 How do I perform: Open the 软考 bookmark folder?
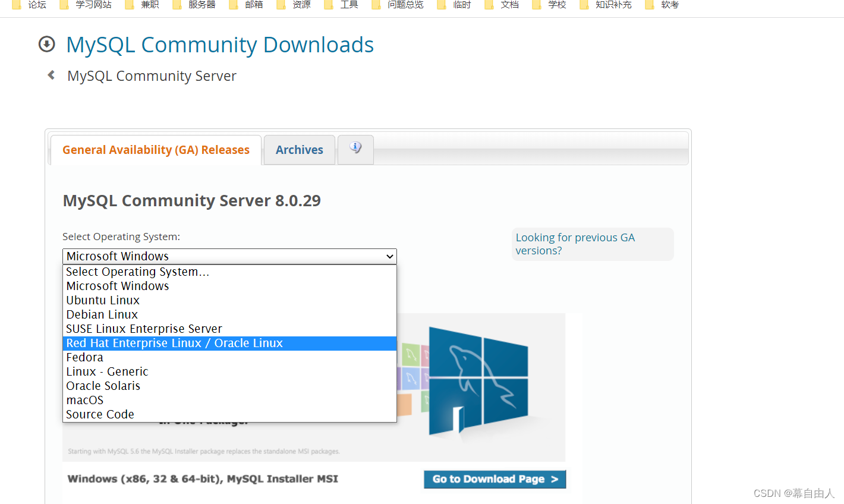[663, 5]
